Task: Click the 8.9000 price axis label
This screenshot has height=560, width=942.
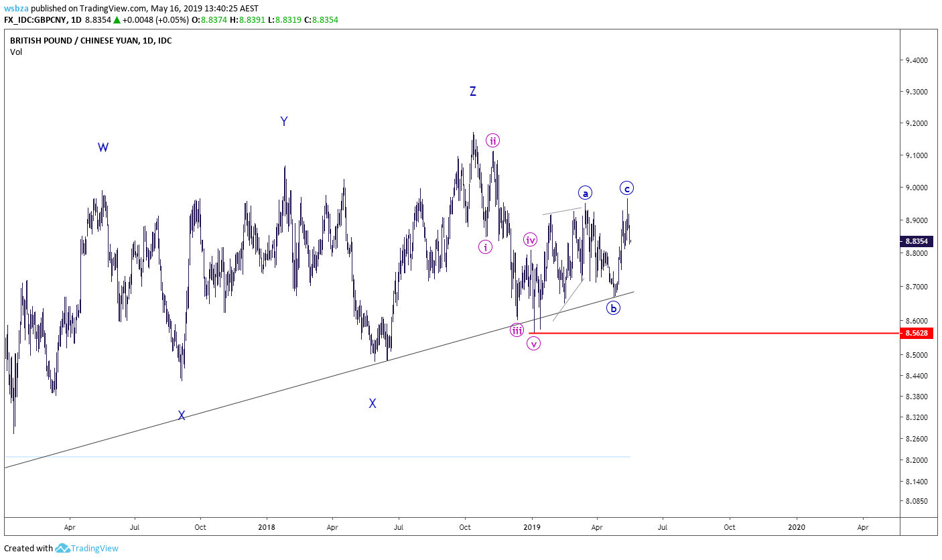Action: coord(916,220)
